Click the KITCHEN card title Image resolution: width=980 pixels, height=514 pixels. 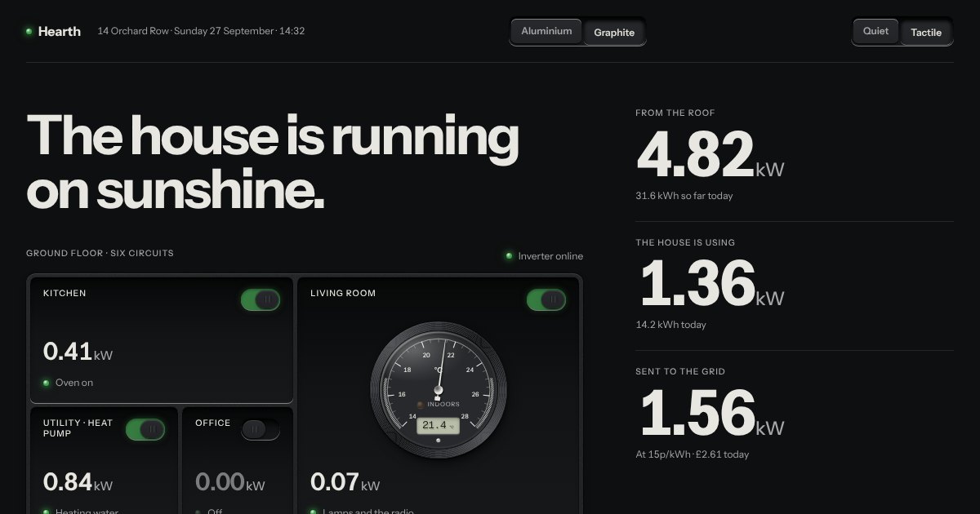pos(65,293)
